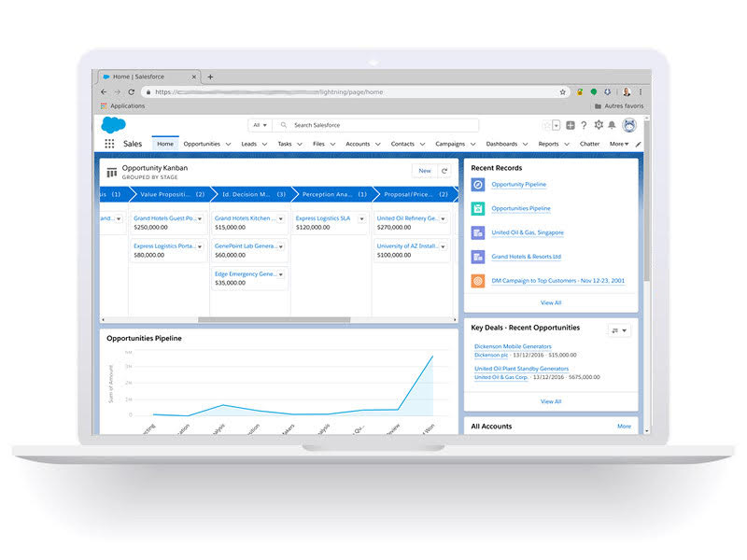Expand the Opportunities tab menu
This screenshot has width=747, height=560.
(228, 144)
